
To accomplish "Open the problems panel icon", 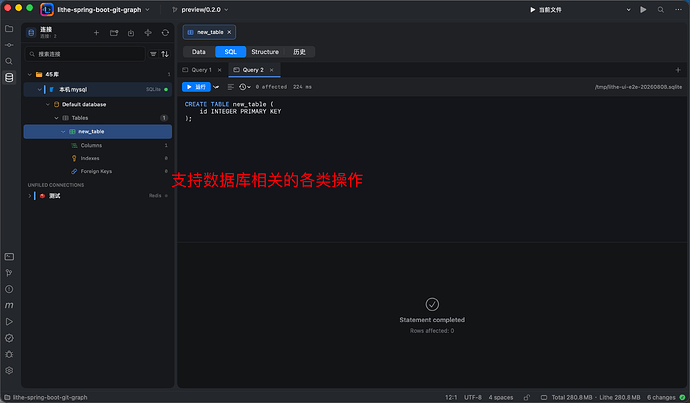I will (x=9, y=289).
